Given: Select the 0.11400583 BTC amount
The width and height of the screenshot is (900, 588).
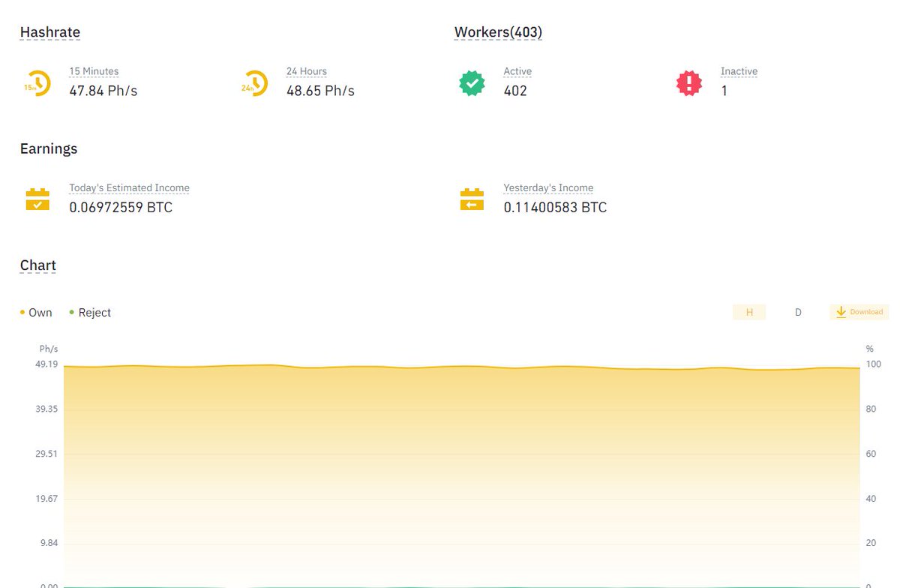Looking at the screenshot, I should pos(555,207).
